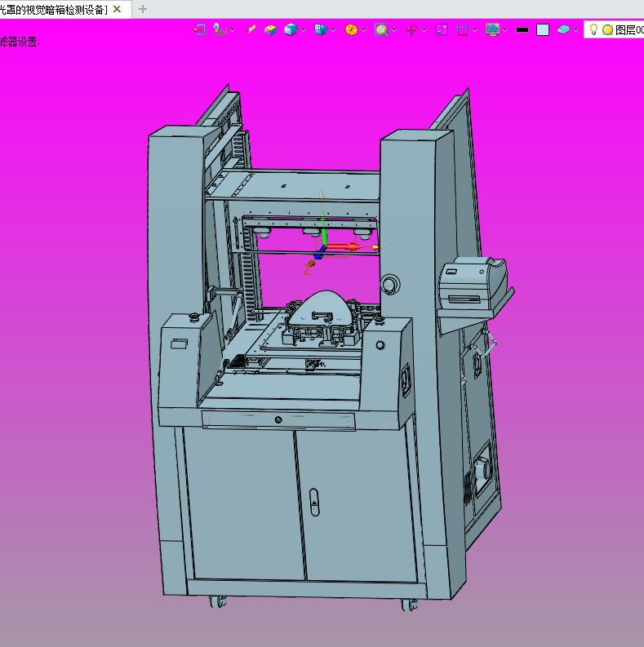The width and height of the screenshot is (644, 647).
Task: Add a new tab with plus button
Action: 143,9
